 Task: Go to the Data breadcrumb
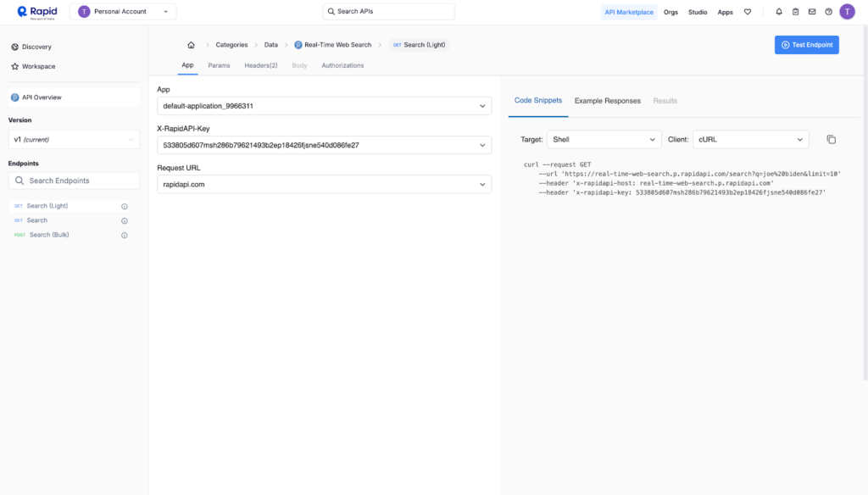(x=270, y=45)
